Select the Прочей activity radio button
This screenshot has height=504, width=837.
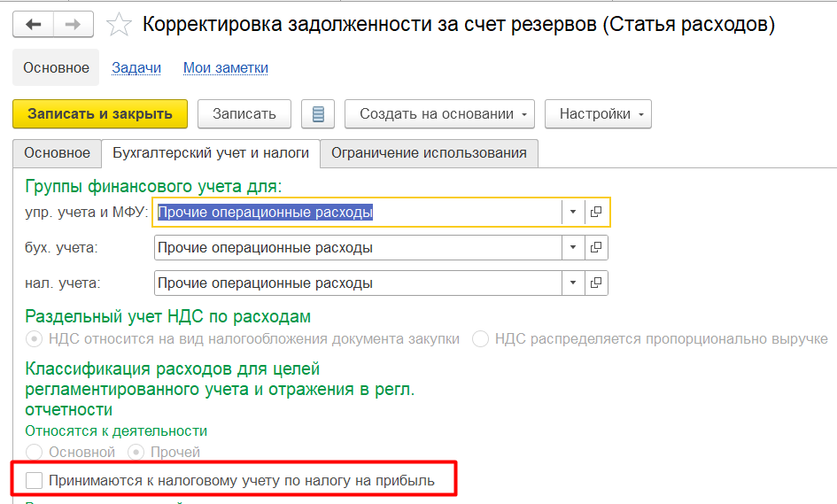136,453
